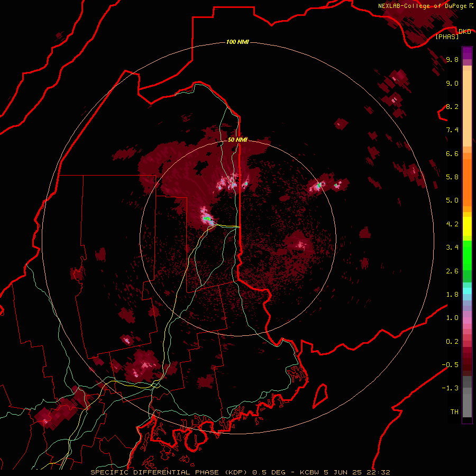Click the 5.8 value on color scale

pyautogui.click(x=452, y=177)
